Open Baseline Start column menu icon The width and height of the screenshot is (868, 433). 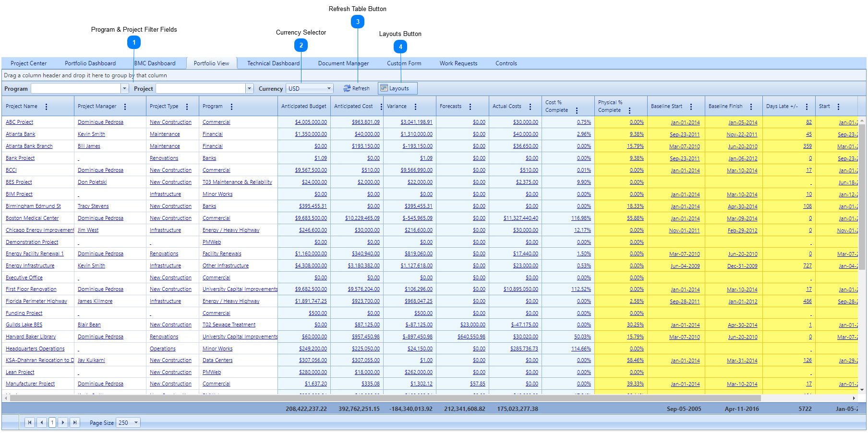click(x=691, y=107)
